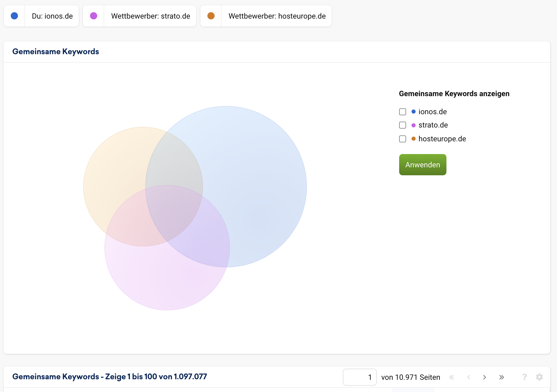Click purple color dot for strato.de chip
557x392 pixels.
click(x=94, y=16)
